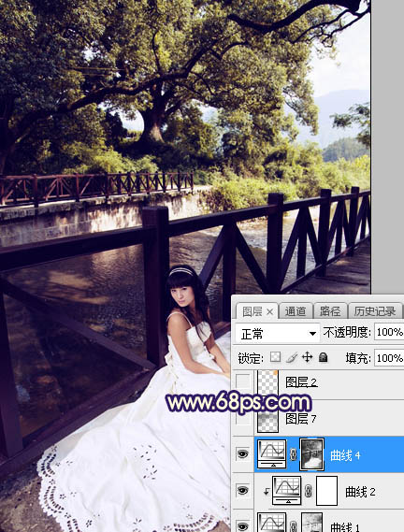This screenshot has width=404, height=532.
Task: Click the 填充 label
Action: pyautogui.click(x=358, y=358)
